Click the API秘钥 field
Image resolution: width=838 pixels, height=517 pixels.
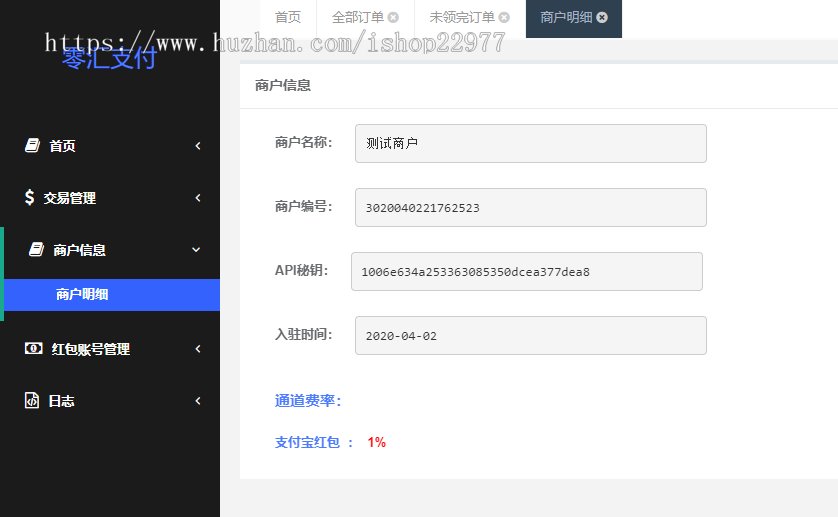[x=527, y=272]
